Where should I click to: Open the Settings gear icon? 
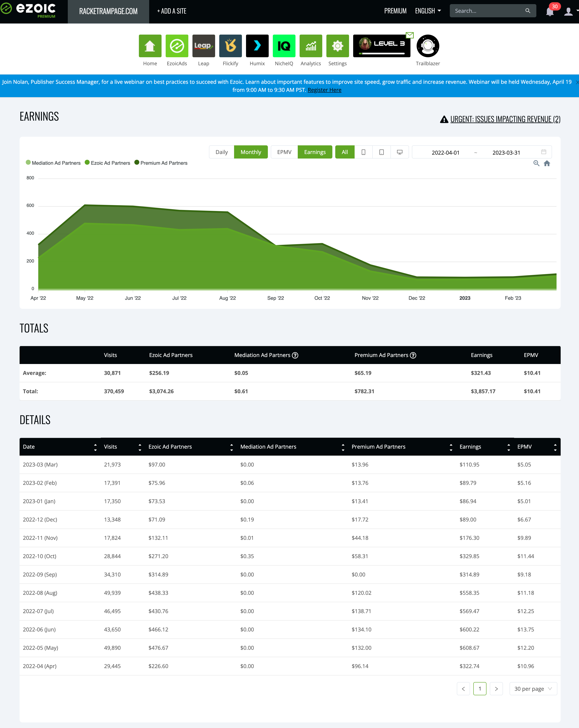coord(338,46)
